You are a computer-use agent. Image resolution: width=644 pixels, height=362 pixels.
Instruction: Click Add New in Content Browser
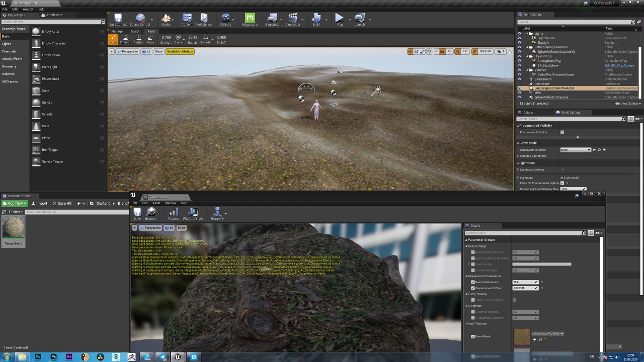(15, 203)
